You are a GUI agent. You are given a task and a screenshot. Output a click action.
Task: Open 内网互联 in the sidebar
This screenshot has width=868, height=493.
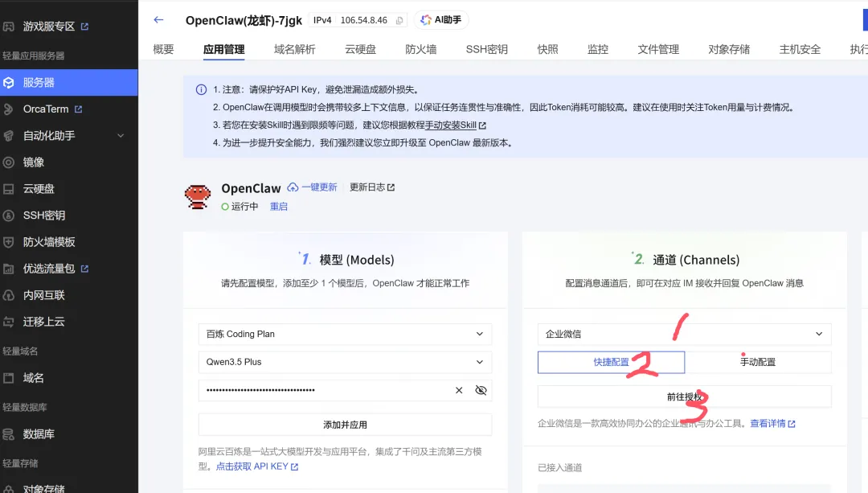[43, 295]
